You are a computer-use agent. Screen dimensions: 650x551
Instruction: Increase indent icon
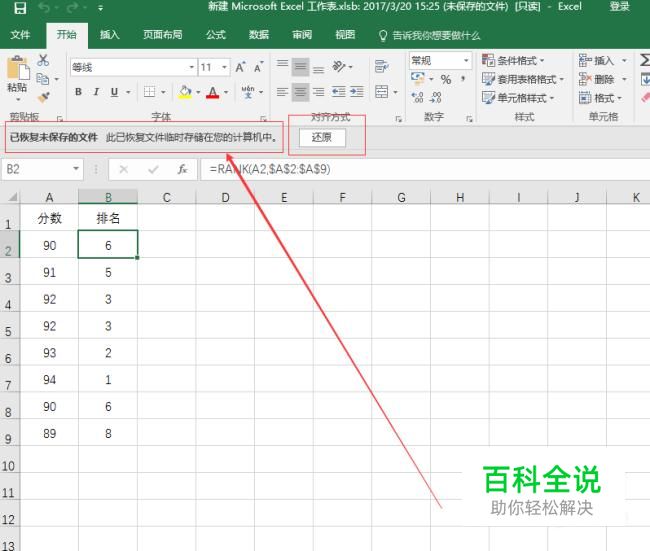tap(357, 92)
